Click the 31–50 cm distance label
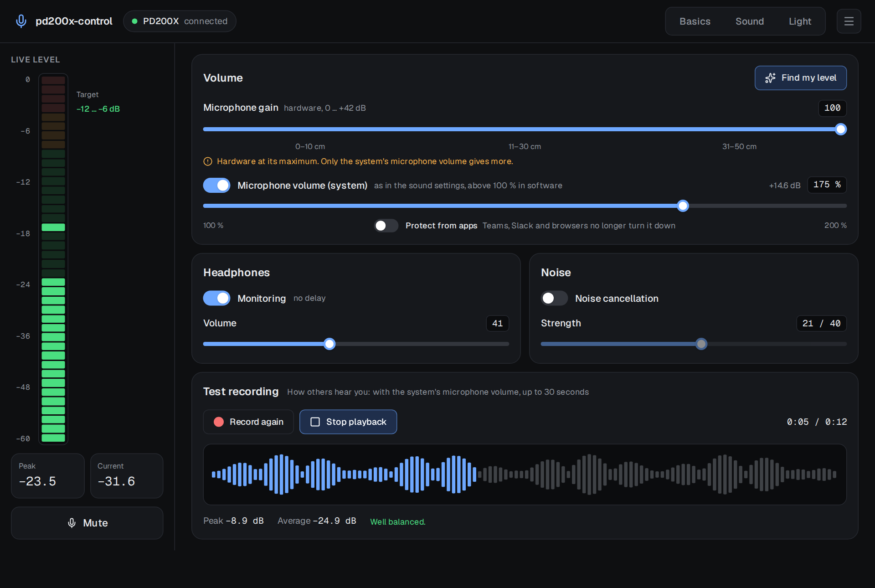Screen dimensions: 875x588 click(739, 146)
